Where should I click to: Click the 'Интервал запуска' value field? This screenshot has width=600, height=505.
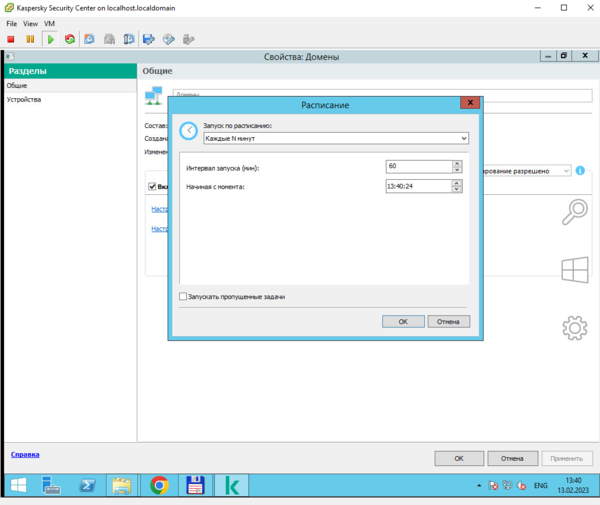click(x=417, y=166)
